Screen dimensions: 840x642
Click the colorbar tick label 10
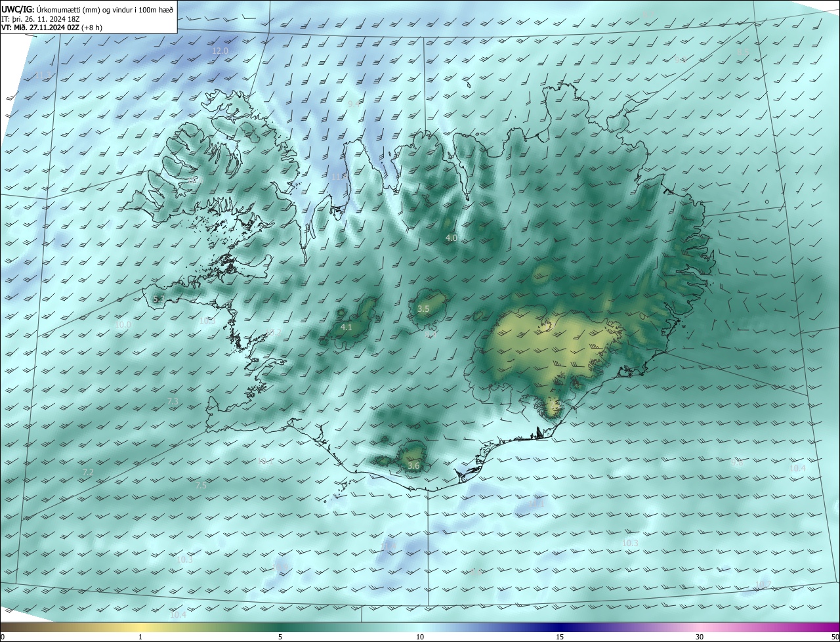pyautogui.click(x=420, y=637)
